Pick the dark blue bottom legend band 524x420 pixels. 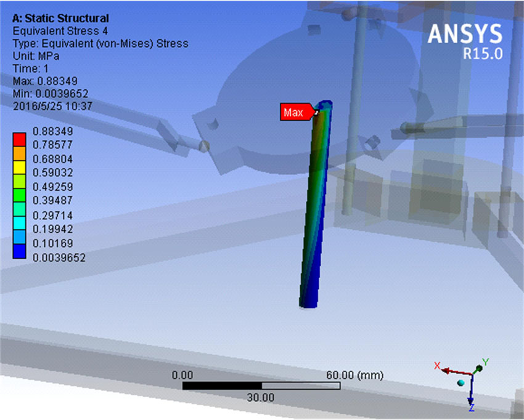(x=20, y=252)
